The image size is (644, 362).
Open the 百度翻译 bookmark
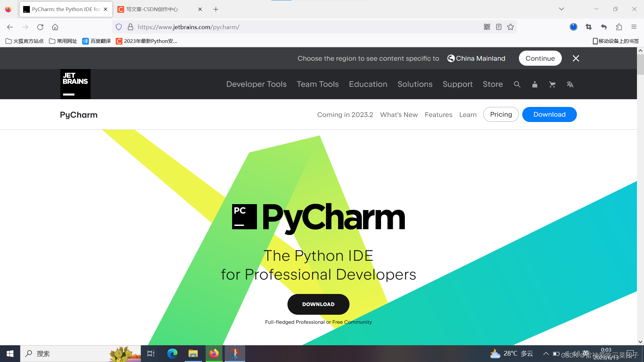click(97, 41)
